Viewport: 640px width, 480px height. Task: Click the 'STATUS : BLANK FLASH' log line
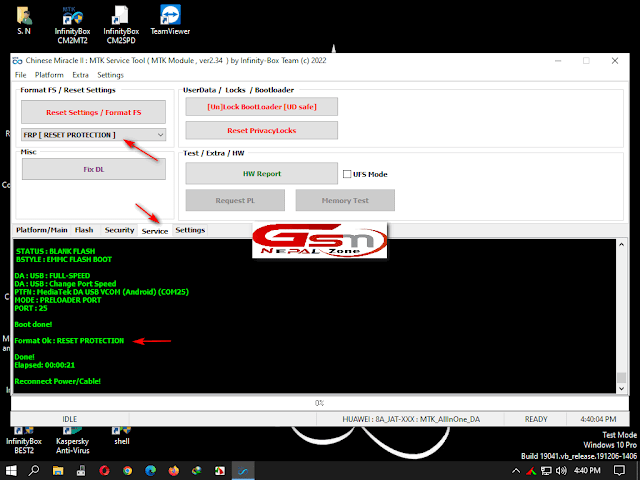[56, 251]
